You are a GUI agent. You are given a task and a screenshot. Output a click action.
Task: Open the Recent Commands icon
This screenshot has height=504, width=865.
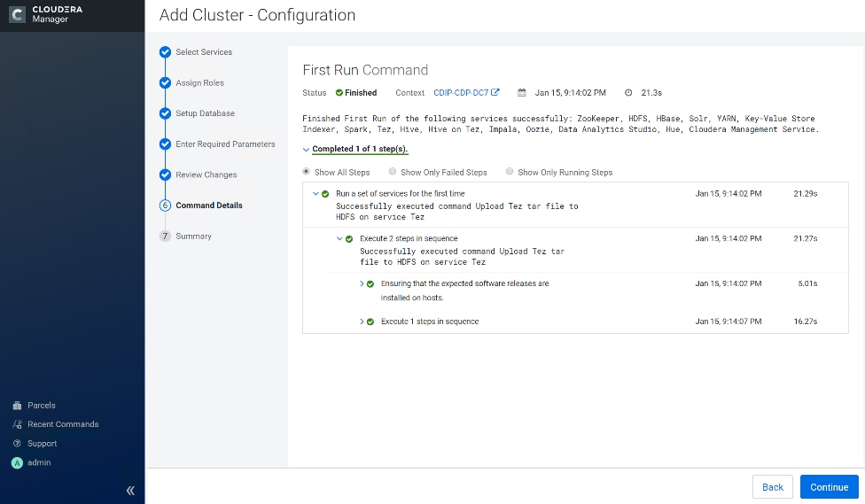[x=17, y=424]
